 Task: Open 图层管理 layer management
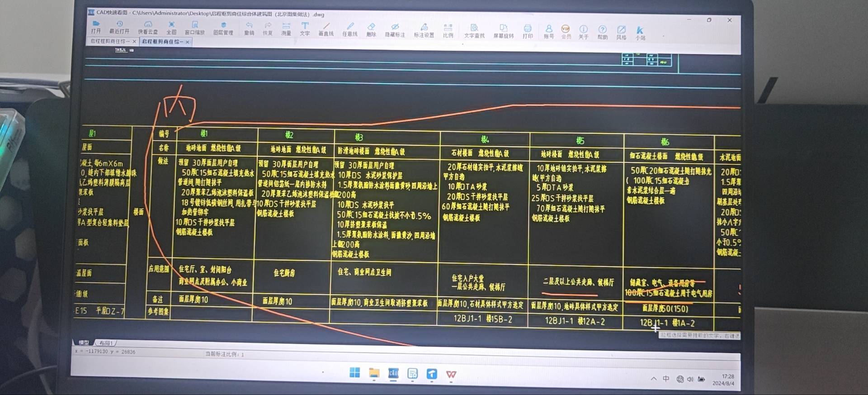click(223, 29)
